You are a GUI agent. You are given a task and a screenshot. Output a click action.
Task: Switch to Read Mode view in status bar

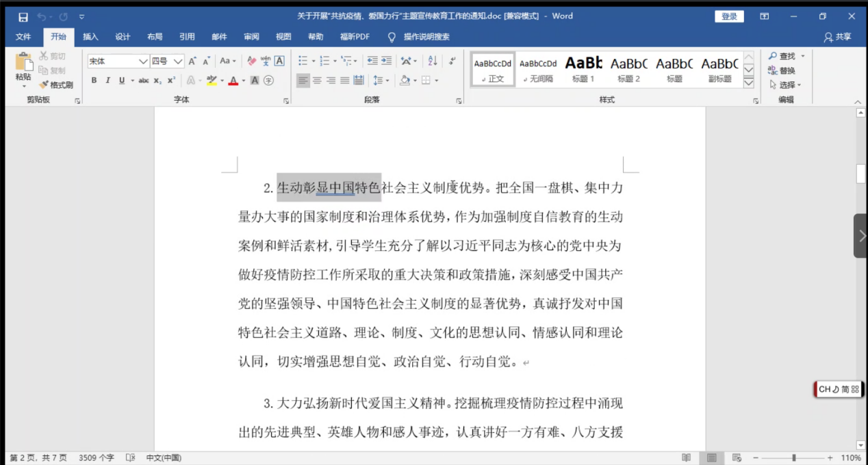[x=687, y=457]
